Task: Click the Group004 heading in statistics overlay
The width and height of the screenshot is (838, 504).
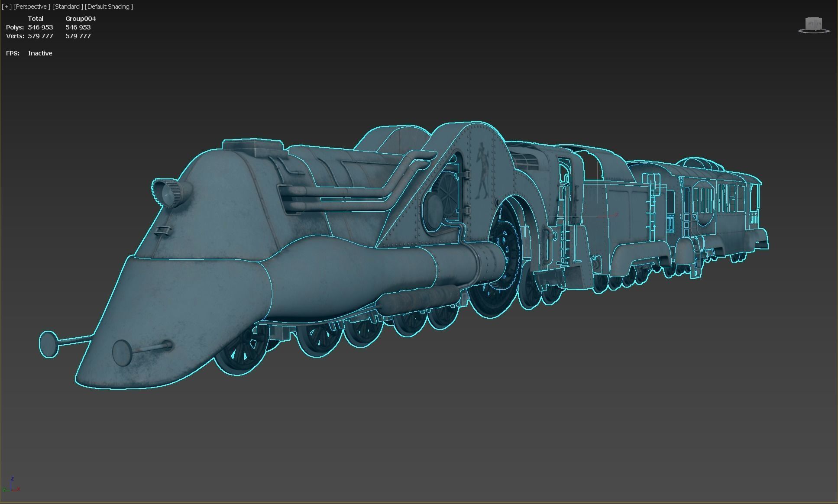Action: pos(81,19)
